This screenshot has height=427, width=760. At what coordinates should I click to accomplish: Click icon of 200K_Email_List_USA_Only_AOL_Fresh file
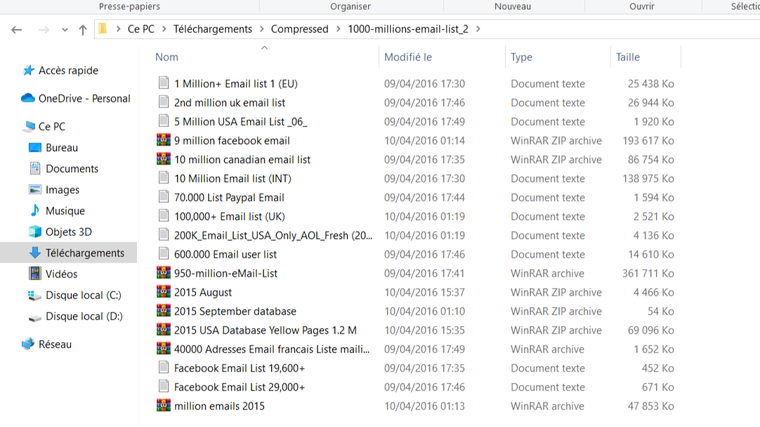[x=163, y=235]
